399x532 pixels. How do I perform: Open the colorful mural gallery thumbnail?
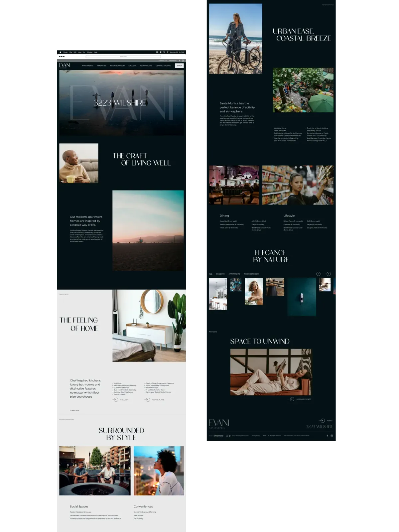(x=236, y=285)
